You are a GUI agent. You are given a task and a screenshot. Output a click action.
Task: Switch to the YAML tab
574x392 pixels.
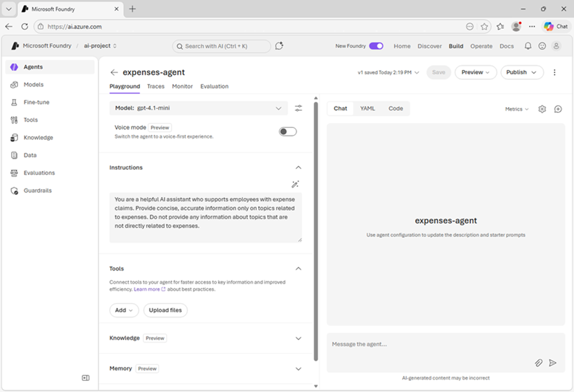367,109
